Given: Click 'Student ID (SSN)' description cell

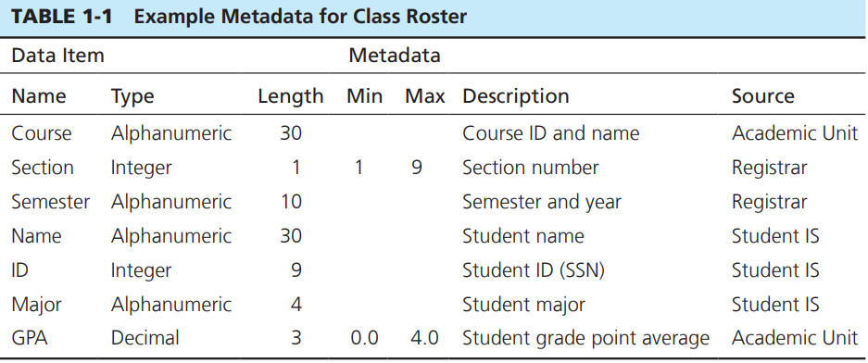Looking at the screenshot, I should (x=534, y=270).
